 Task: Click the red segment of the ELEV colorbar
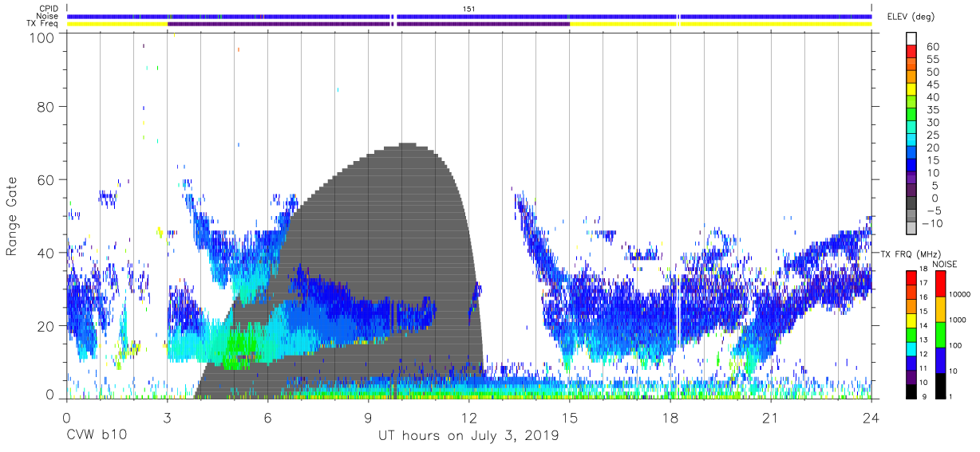(911, 51)
